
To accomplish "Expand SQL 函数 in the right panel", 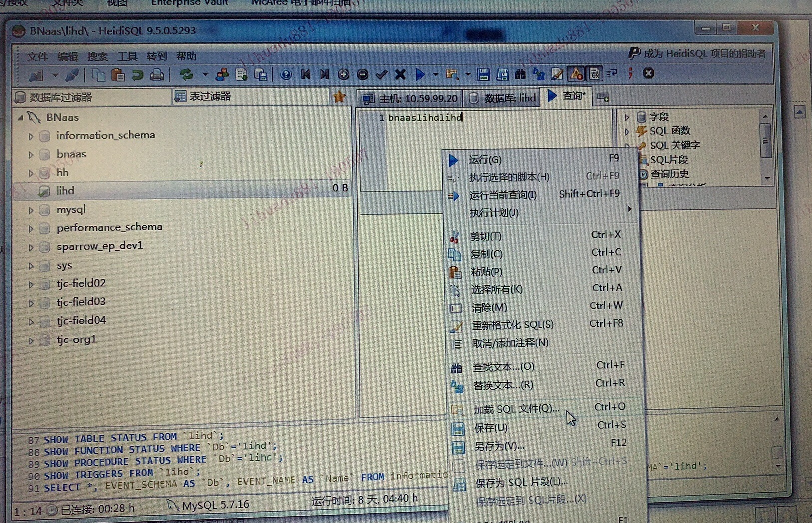I will click(x=627, y=131).
